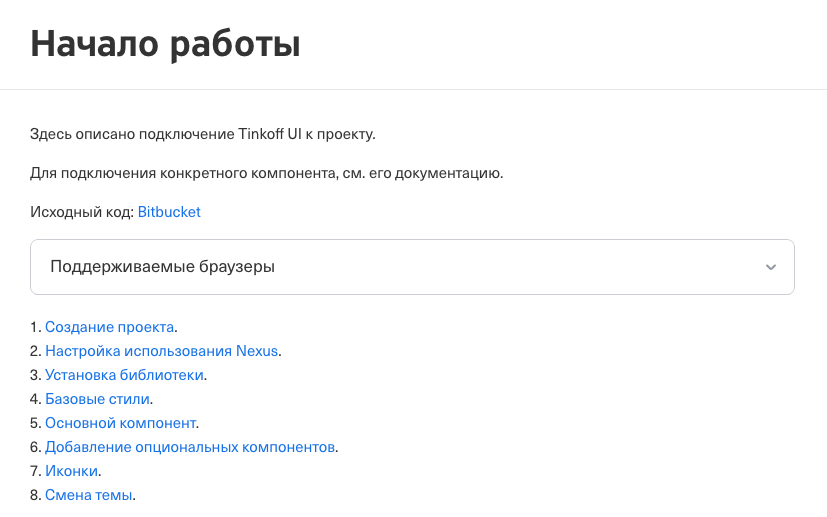This screenshot has height=517, width=827.
Task: Jump to Настройка использования Nexus
Action: [162, 351]
